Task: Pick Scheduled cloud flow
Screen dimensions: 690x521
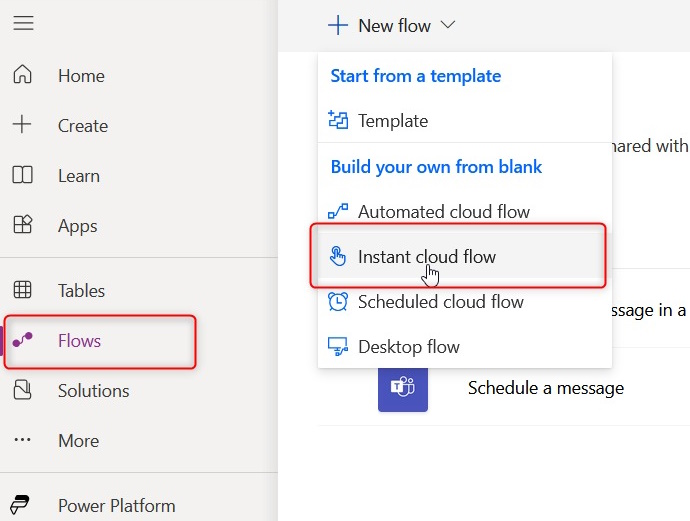Action: point(441,301)
